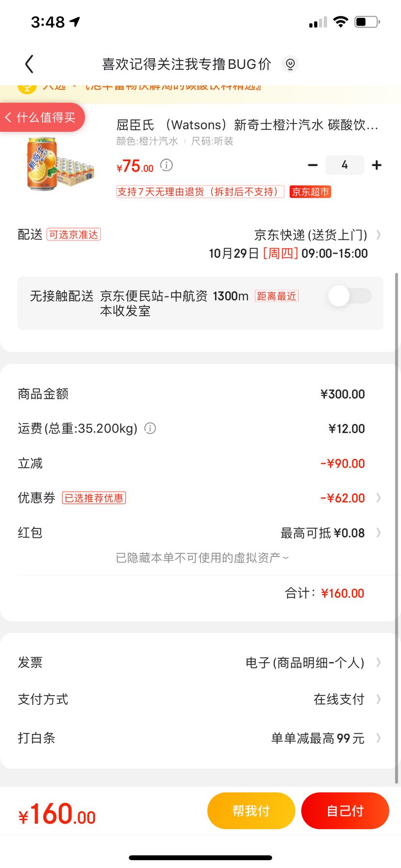The image size is (401, 868).
Task: Toggle the 无接触配送 switch
Action: coord(350,296)
